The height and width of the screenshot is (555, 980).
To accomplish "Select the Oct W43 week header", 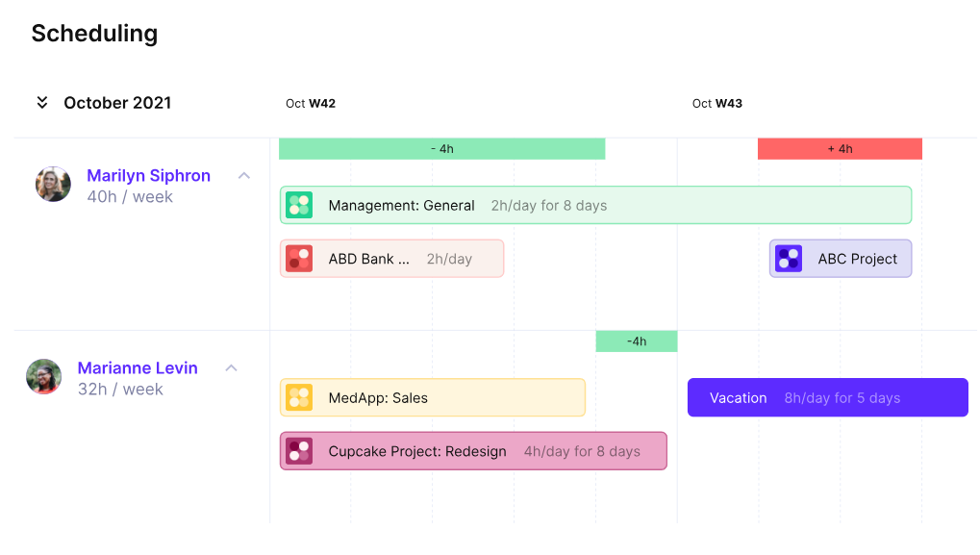I will (x=716, y=103).
